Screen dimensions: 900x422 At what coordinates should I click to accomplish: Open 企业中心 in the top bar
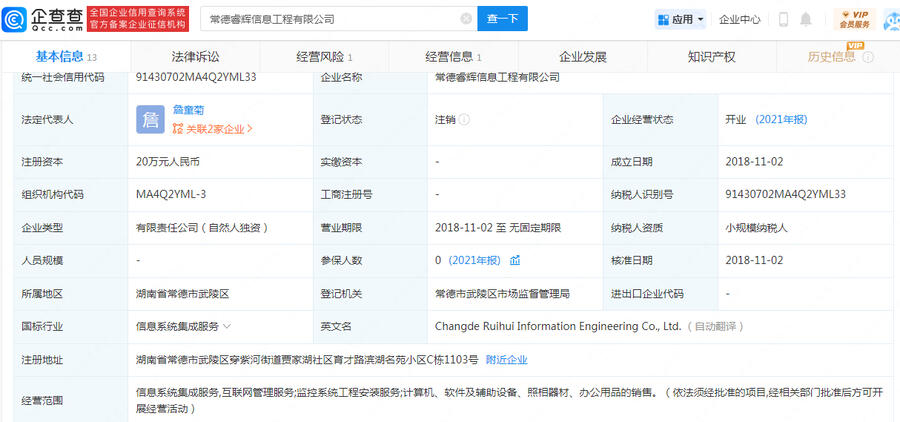point(740,19)
